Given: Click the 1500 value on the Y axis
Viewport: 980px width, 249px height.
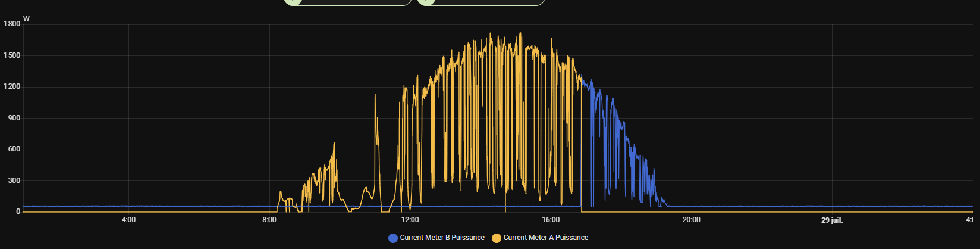Looking at the screenshot, I should tap(12, 55).
